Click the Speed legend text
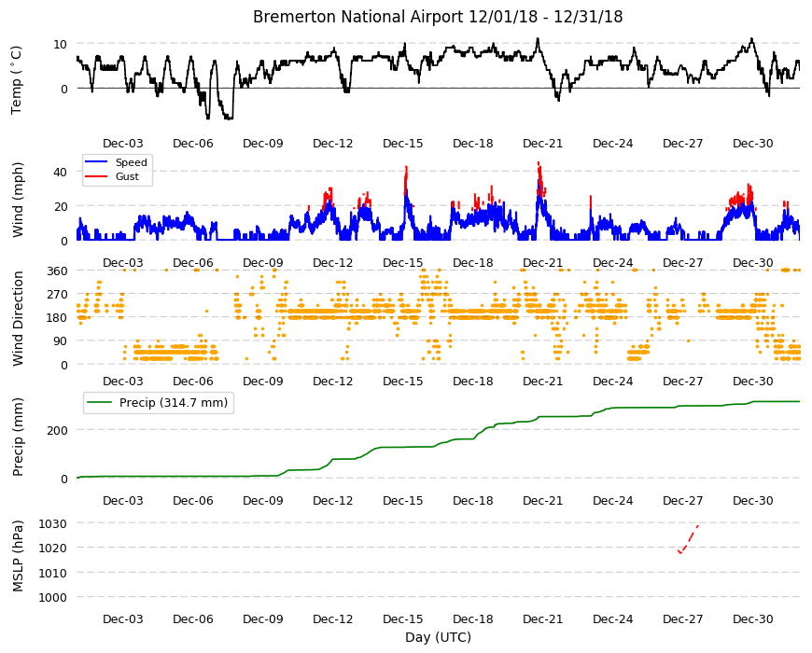 coord(131,162)
